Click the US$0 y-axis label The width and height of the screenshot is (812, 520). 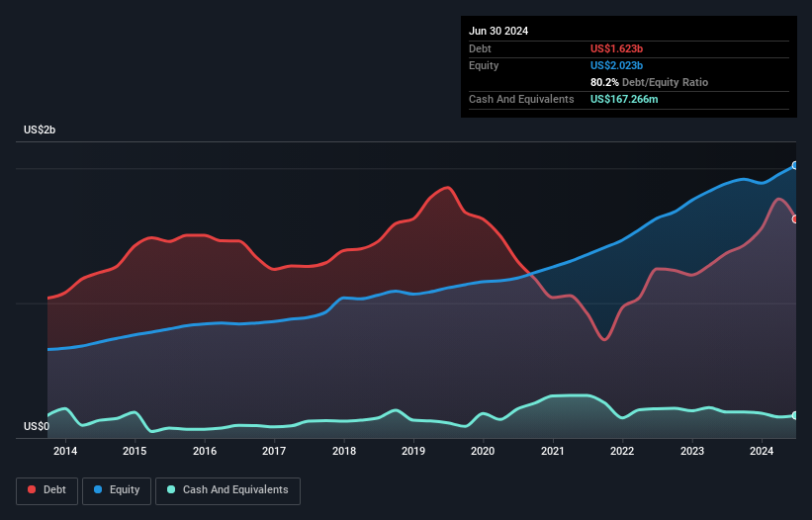tap(37, 427)
